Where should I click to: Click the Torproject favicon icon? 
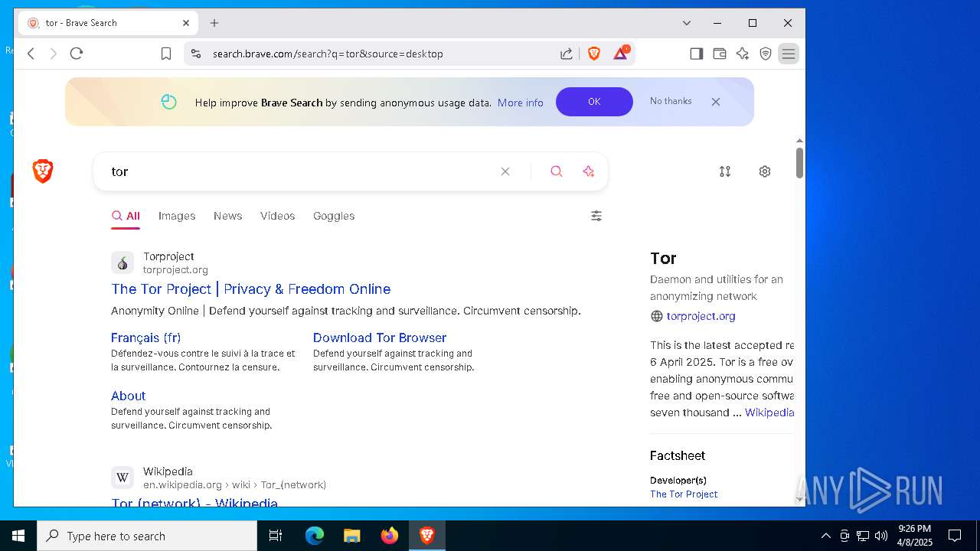click(122, 262)
